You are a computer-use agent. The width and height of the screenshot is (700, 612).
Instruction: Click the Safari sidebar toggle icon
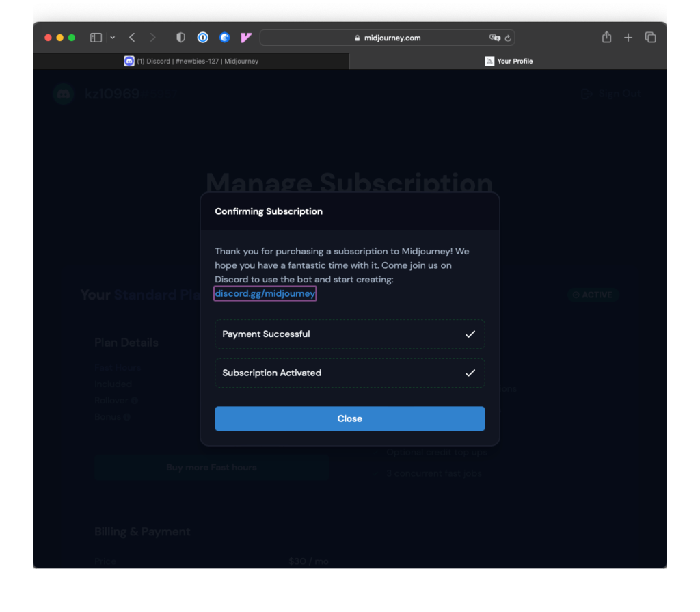point(96,38)
